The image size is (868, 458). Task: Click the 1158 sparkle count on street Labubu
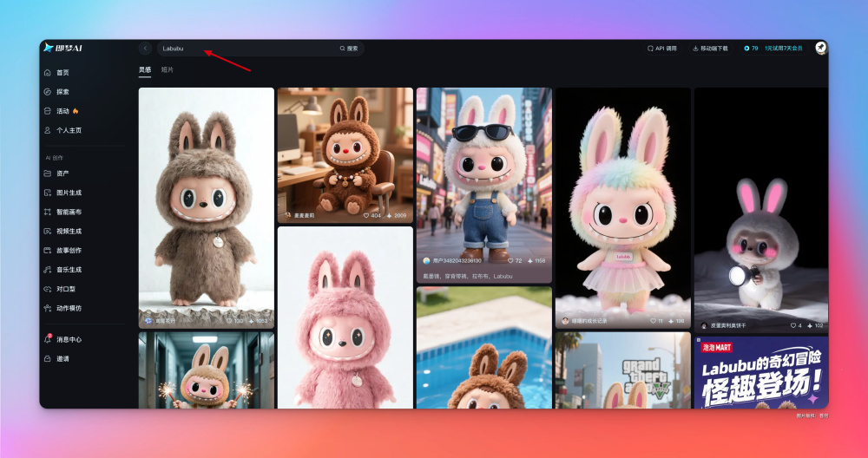pyautogui.click(x=536, y=260)
